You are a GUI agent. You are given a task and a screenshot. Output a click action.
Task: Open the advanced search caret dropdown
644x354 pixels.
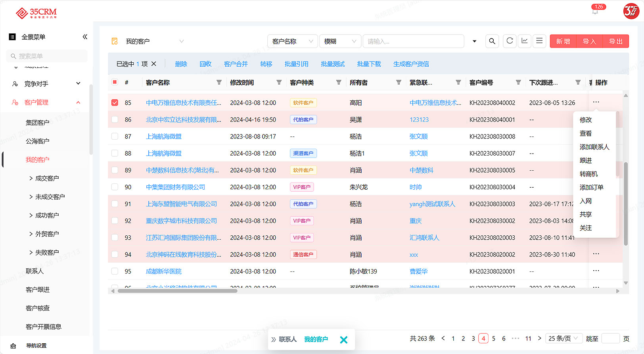[474, 41]
